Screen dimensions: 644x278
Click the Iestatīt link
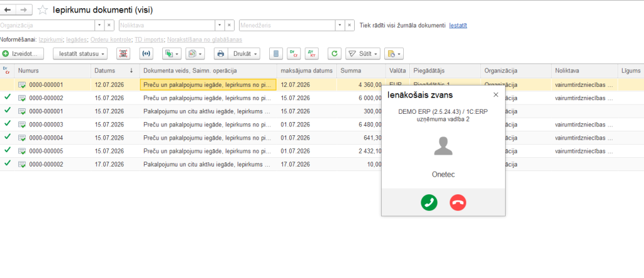[458, 25]
